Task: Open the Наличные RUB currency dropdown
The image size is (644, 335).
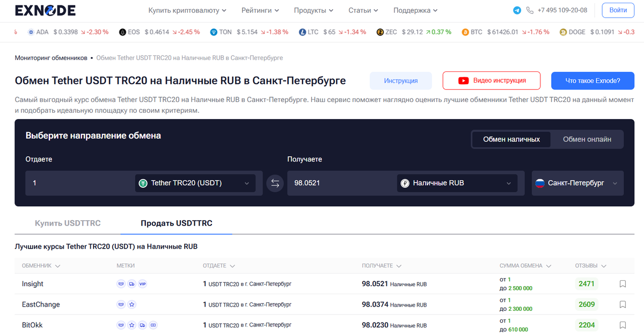Action: point(457,183)
